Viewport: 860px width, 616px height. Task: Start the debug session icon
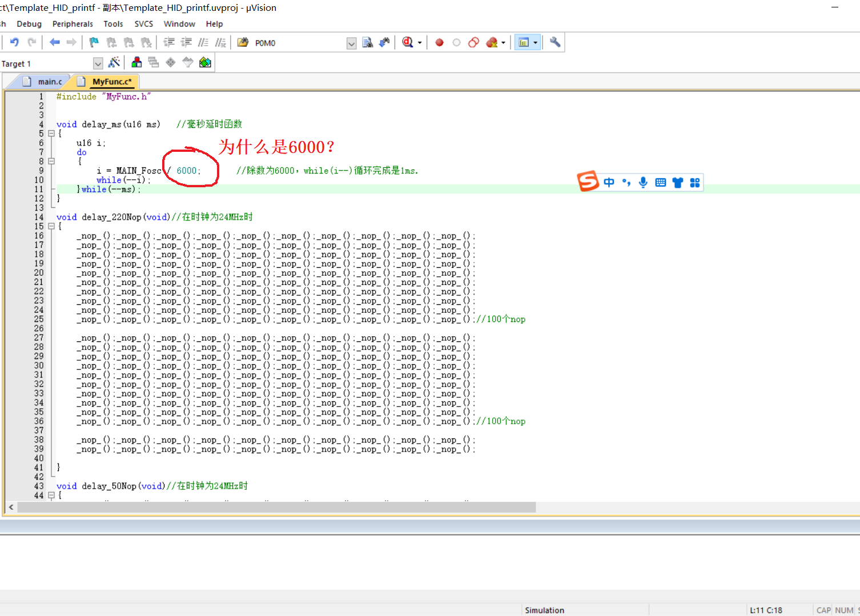(x=408, y=42)
